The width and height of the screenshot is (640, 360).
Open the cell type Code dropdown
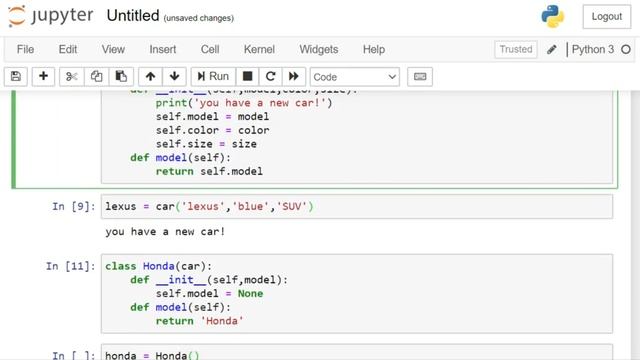[x=355, y=77]
